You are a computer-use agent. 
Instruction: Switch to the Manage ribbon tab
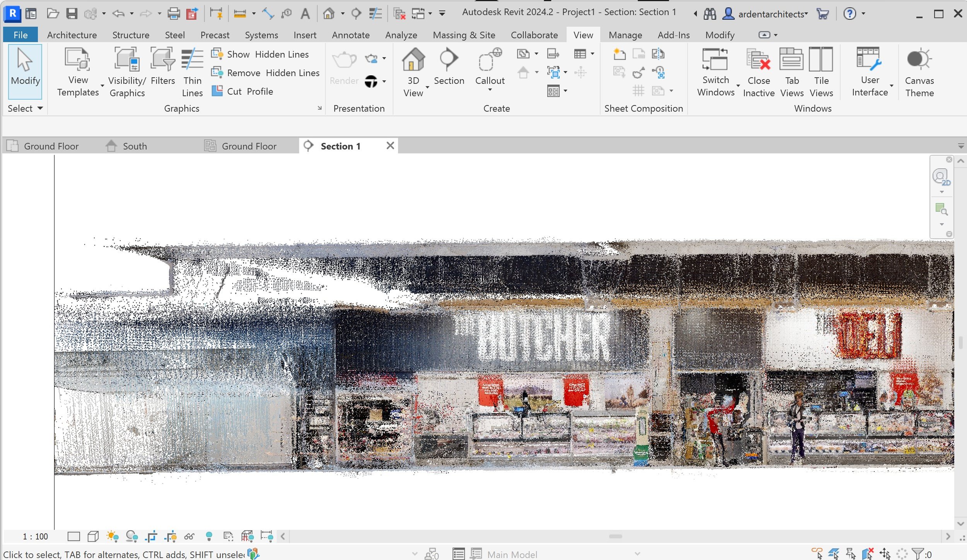point(625,35)
